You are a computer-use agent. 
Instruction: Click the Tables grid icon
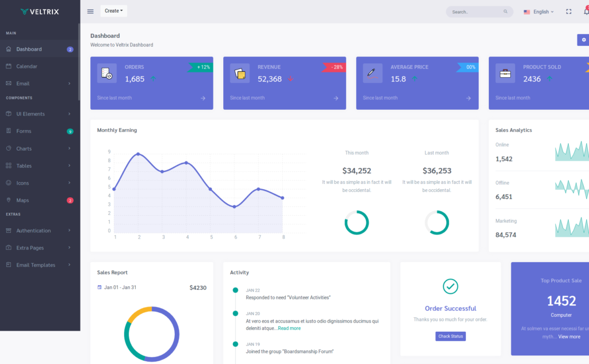tap(9, 166)
